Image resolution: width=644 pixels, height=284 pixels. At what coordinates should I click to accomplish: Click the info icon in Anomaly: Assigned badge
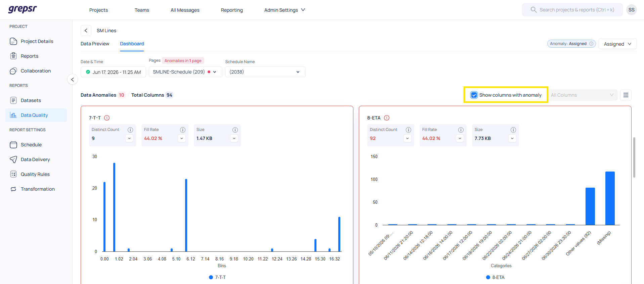pos(591,44)
